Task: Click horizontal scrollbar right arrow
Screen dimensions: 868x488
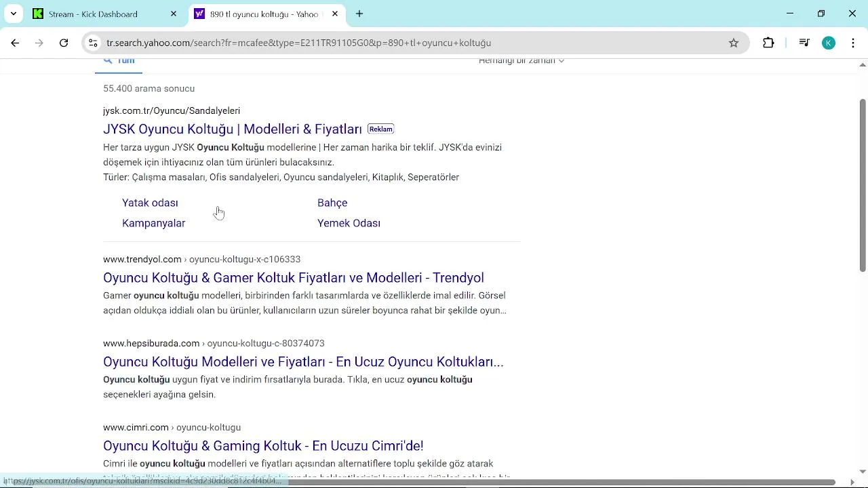Action: (852, 483)
